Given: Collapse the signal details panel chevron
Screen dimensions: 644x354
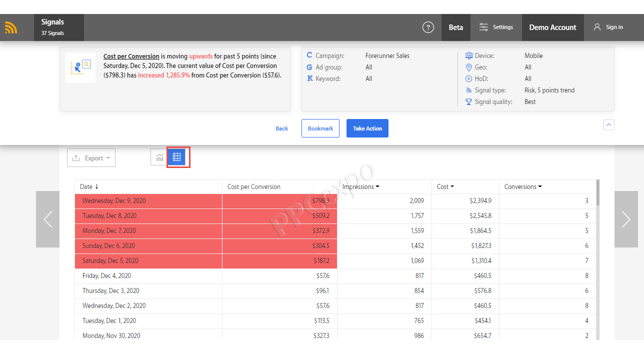Looking at the screenshot, I should tap(608, 125).
